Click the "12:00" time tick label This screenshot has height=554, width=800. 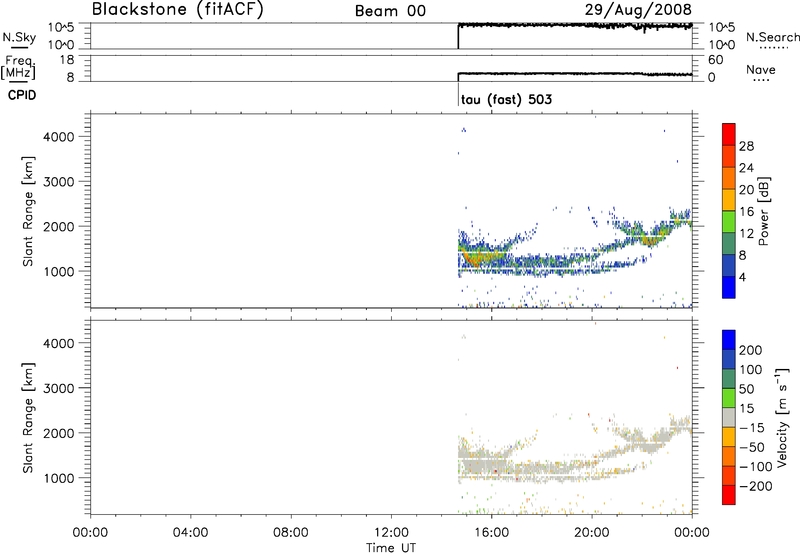point(391,533)
